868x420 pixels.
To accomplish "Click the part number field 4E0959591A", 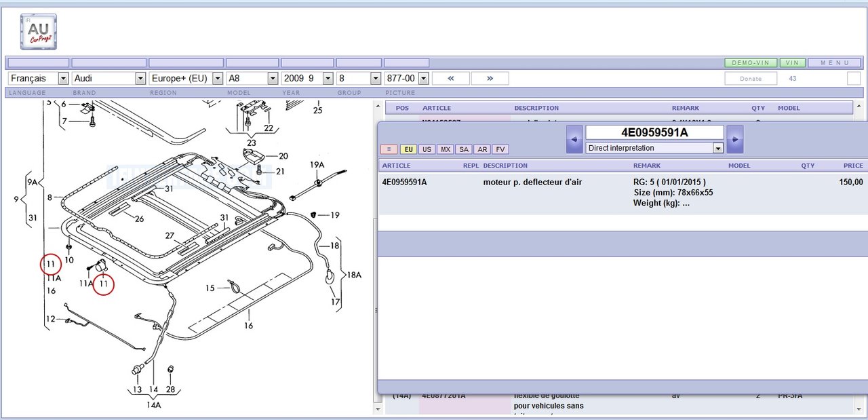I will [x=654, y=132].
